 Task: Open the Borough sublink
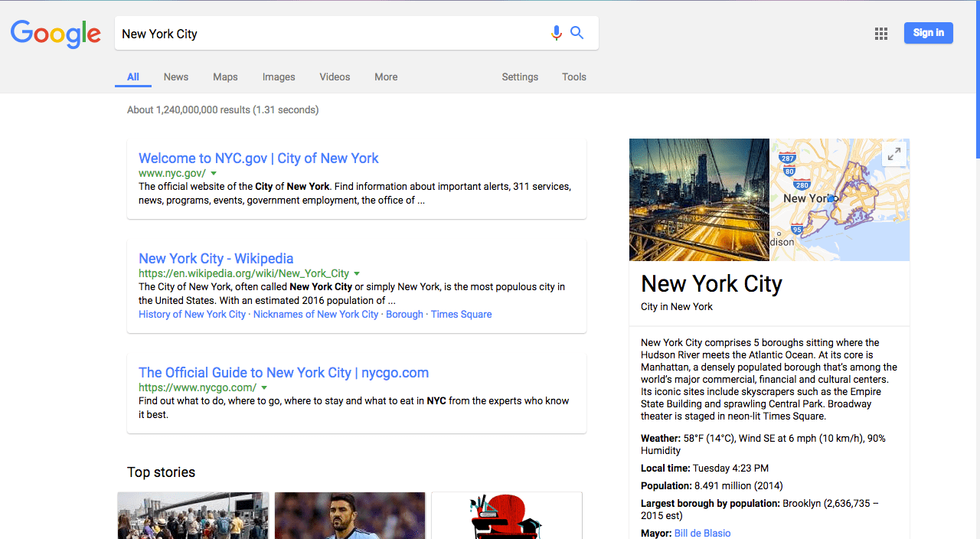click(x=404, y=315)
